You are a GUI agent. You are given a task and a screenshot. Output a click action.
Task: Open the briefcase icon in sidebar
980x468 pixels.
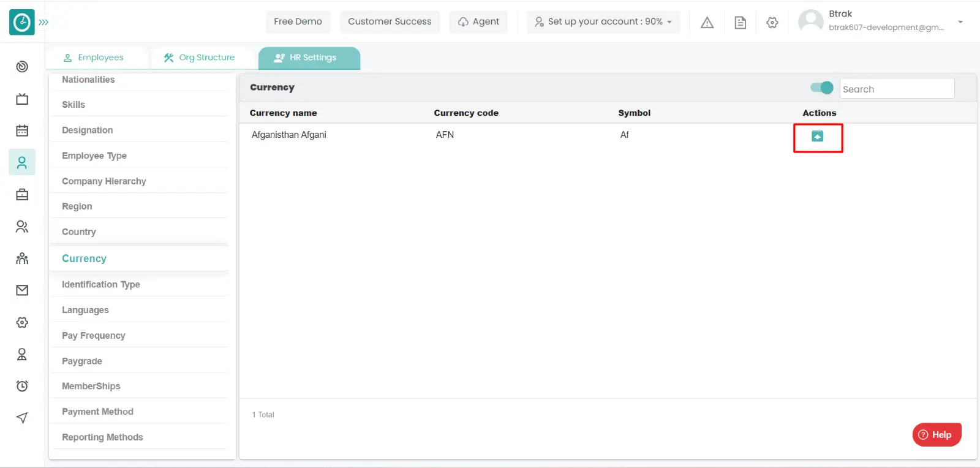point(22,195)
